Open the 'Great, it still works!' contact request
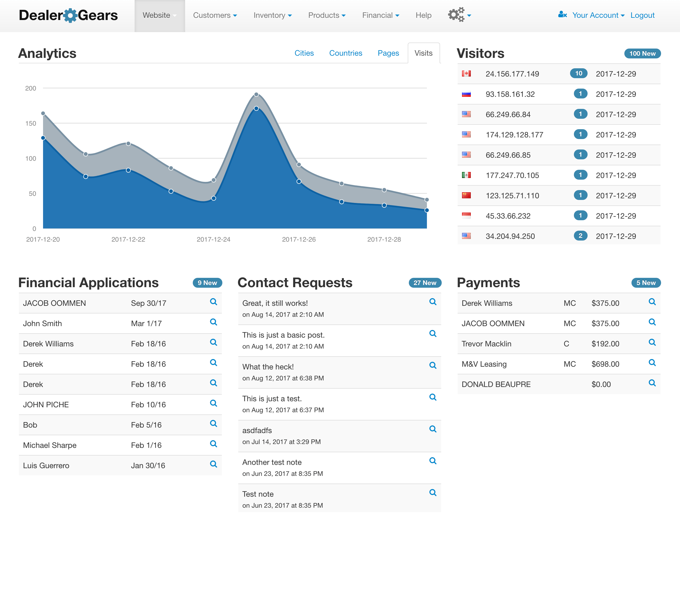 pos(433,302)
